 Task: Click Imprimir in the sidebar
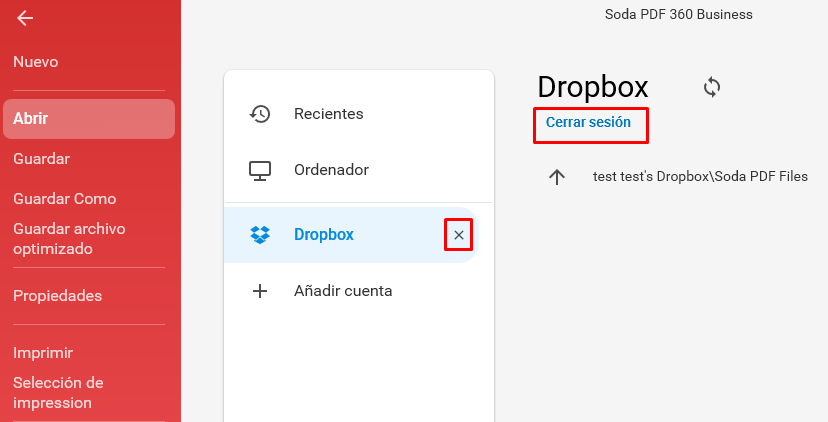pos(43,353)
